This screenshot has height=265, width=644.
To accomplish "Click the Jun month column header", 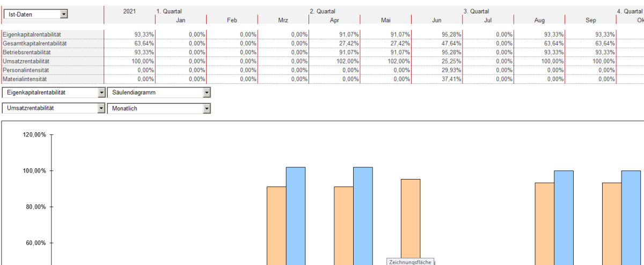I will [x=437, y=20].
